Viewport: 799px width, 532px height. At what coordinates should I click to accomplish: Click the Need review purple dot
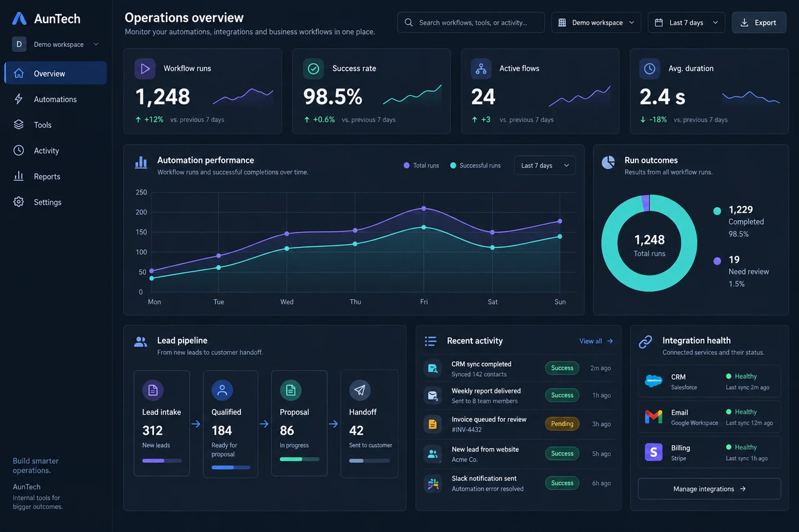[717, 261]
